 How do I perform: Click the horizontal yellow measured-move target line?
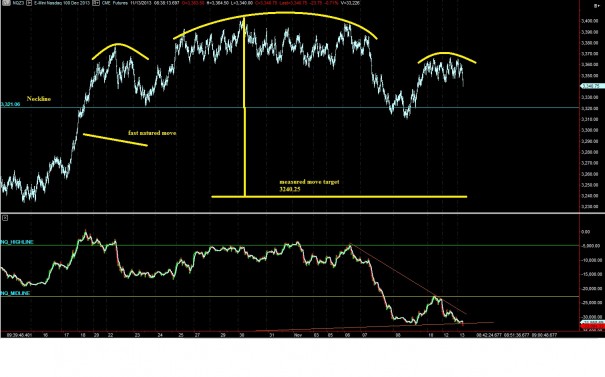click(x=339, y=197)
